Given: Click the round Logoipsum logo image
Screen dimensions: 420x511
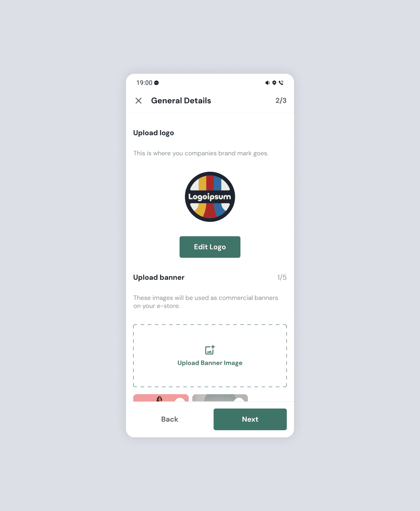Looking at the screenshot, I should (210, 197).
